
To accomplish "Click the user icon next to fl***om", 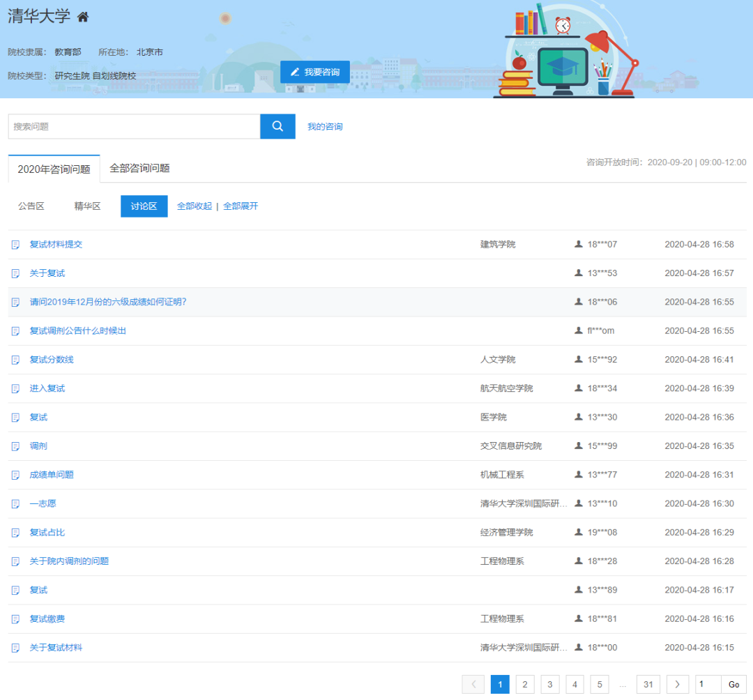I will point(579,330).
